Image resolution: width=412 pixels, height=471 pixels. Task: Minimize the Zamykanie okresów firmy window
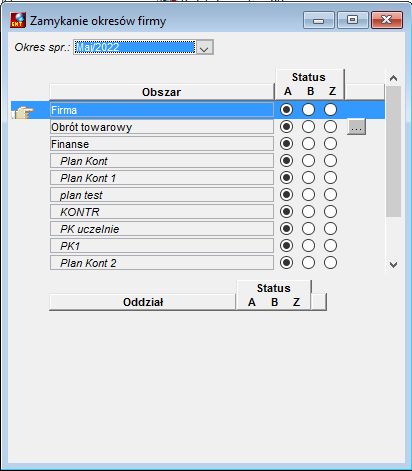pyautogui.click(x=319, y=20)
